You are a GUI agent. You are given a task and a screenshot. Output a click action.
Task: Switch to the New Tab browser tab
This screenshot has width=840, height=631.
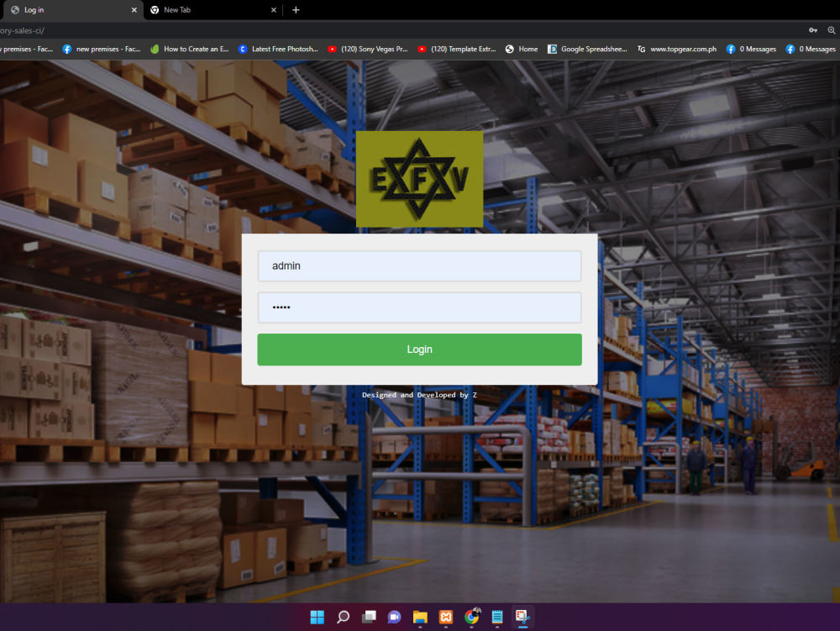coord(213,9)
